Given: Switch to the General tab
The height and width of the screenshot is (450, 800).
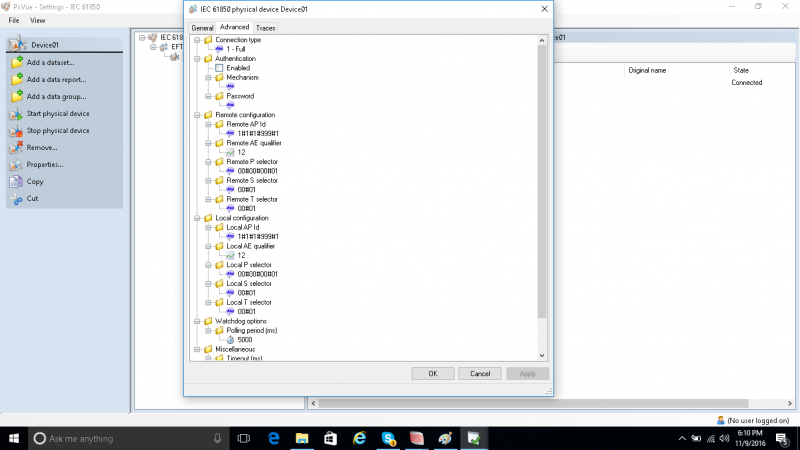Looking at the screenshot, I should [202, 28].
